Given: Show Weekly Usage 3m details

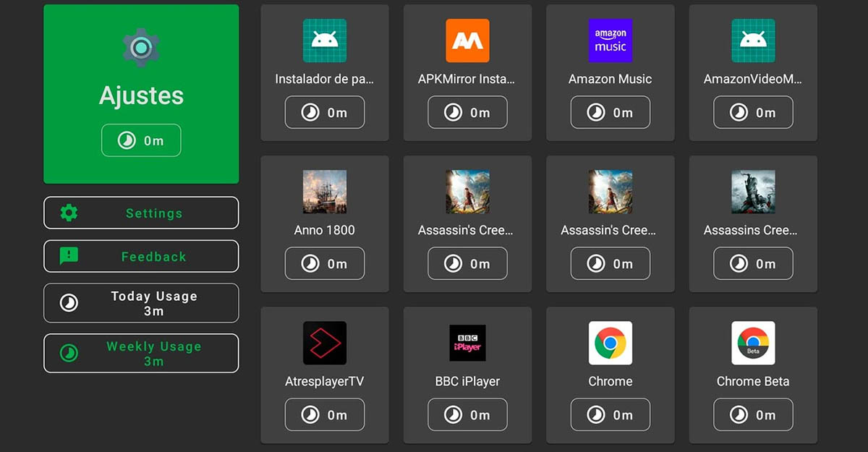Looking at the screenshot, I should pos(141,353).
